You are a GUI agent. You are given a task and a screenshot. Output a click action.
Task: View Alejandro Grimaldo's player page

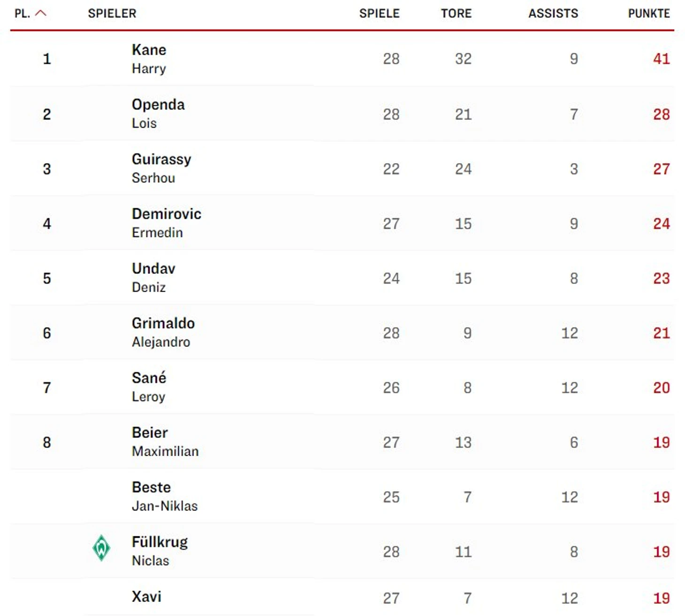(x=163, y=332)
